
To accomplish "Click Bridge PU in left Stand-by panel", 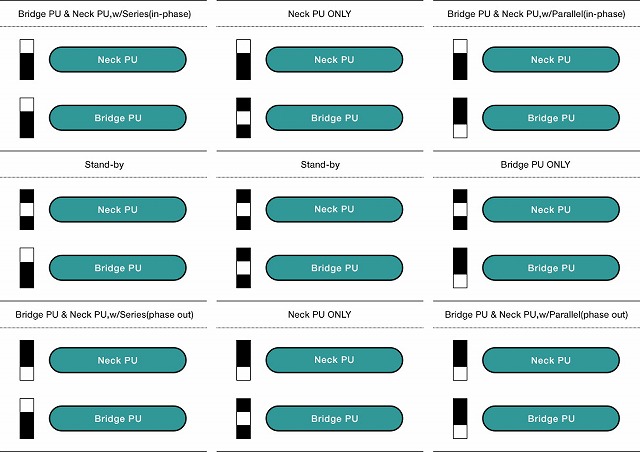I will [118, 268].
